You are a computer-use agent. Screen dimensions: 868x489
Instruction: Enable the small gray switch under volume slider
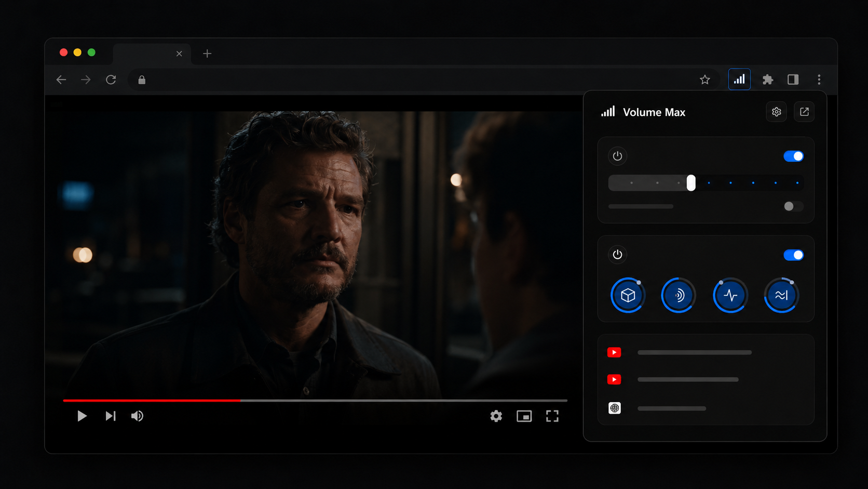point(793,206)
